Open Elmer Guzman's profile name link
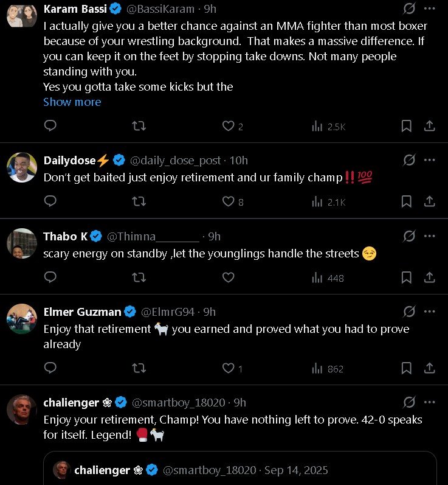 [83, 312]
